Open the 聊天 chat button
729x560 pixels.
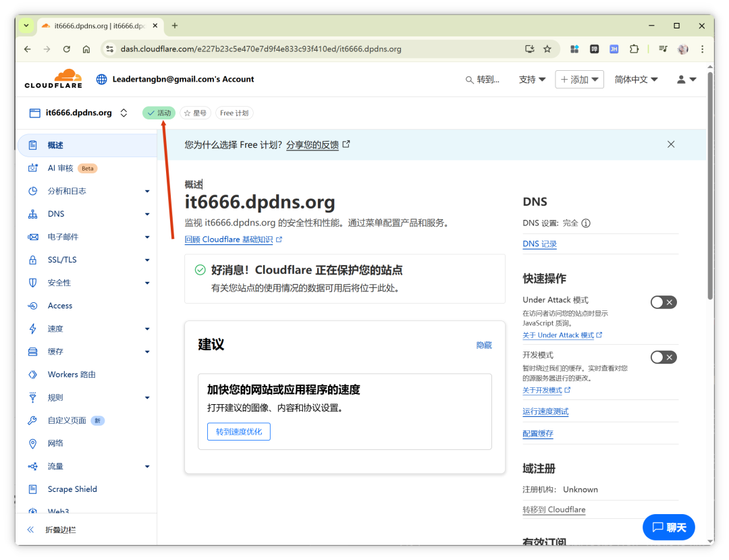pyautogui.click(x=668, y=528)
